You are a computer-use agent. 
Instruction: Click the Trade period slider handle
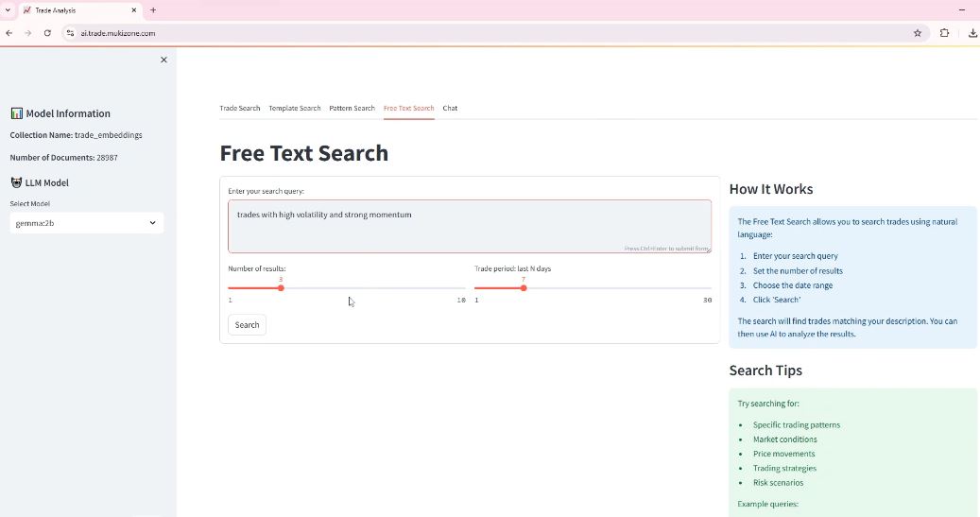click(x=524, y=288)
